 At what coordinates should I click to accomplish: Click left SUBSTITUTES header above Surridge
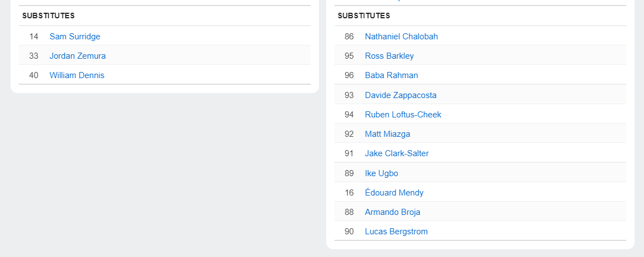48,16
